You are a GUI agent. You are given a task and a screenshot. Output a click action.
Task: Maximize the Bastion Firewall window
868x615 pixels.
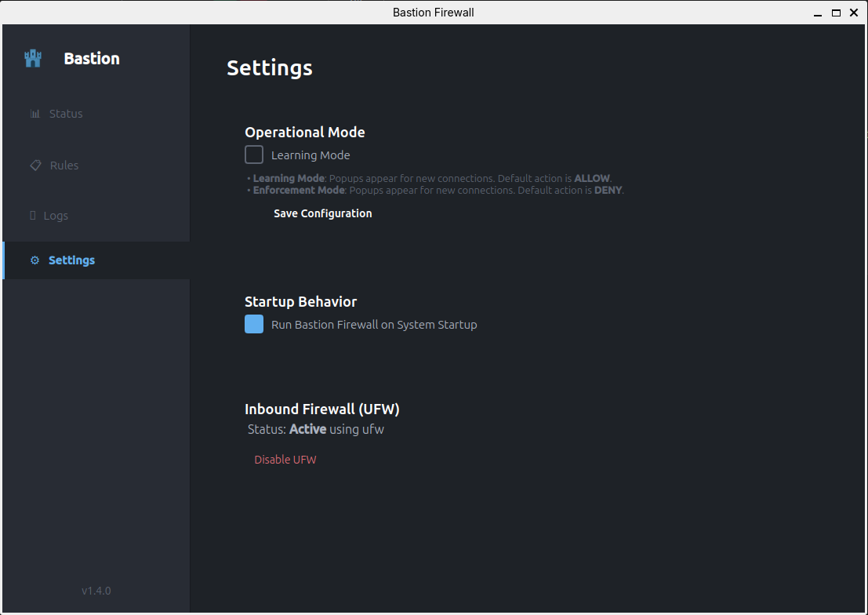(836, 13)
